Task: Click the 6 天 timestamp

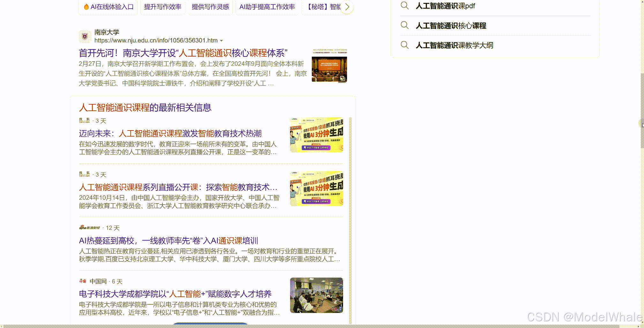Action: (x=117, y=281)
